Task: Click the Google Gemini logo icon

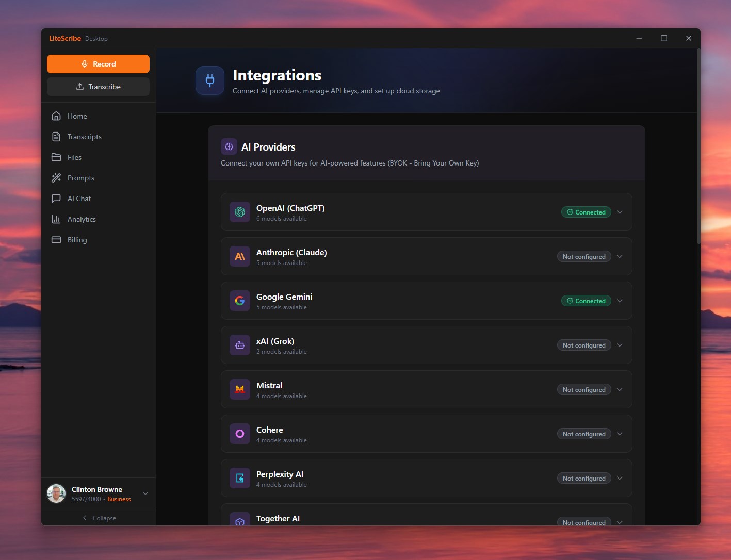Action: 240,301
